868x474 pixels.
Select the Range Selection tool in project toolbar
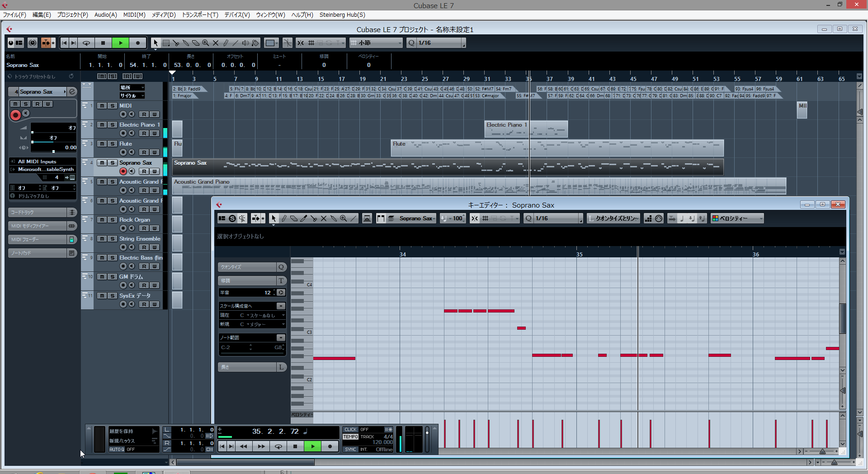coord(166,43)
